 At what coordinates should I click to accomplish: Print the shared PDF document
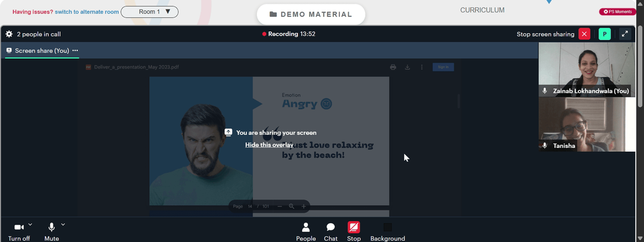pyautogui.click(x=393, y=67)
